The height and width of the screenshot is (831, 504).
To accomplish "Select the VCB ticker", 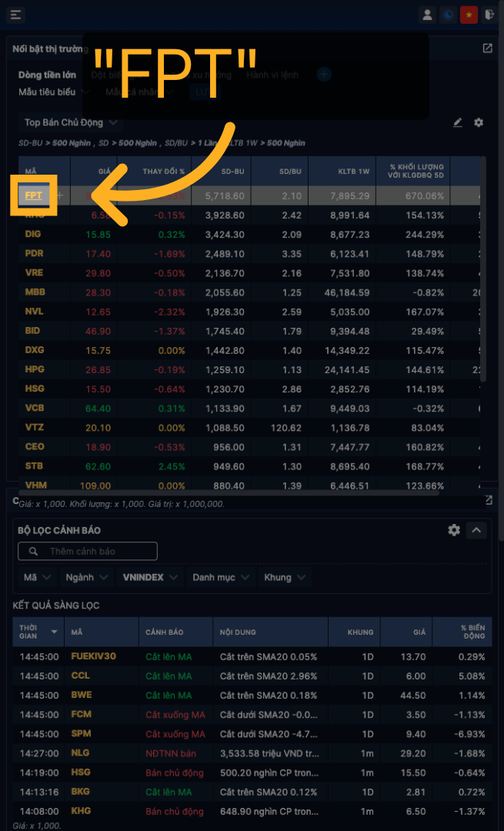I will [34, 408].
